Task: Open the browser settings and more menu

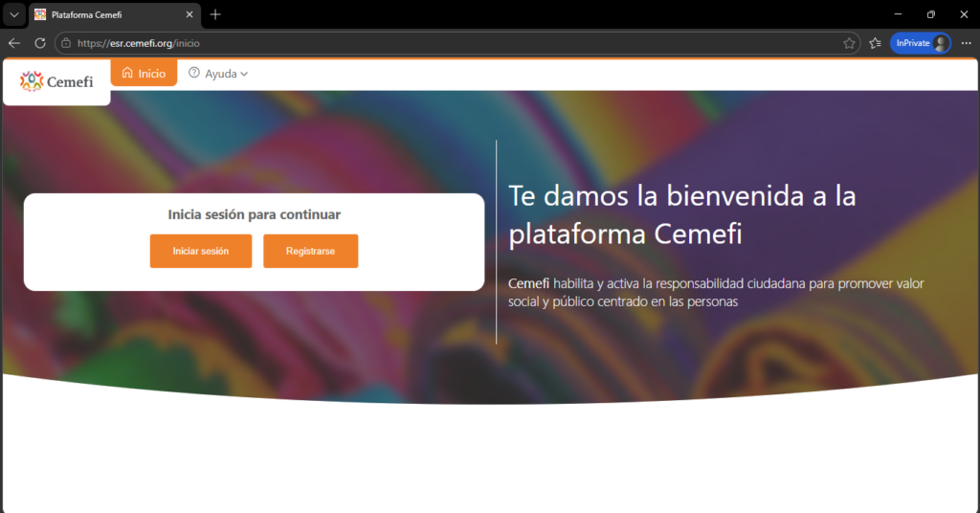Action: tap(966, 43)
